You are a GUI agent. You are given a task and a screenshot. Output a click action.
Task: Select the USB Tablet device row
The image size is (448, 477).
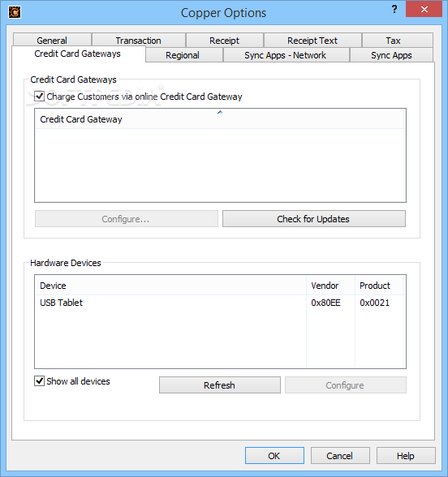coord(219,303)
